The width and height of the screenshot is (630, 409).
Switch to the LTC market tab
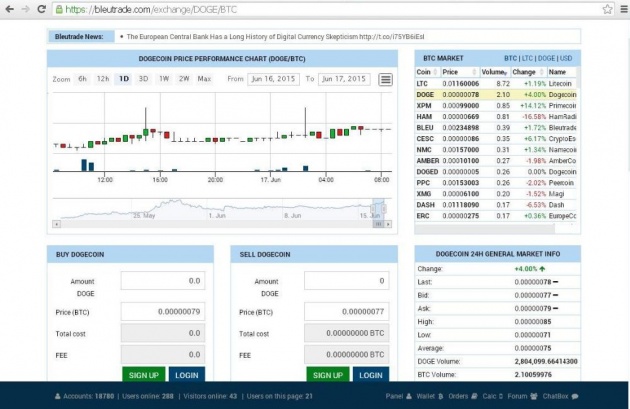point(527,58)
